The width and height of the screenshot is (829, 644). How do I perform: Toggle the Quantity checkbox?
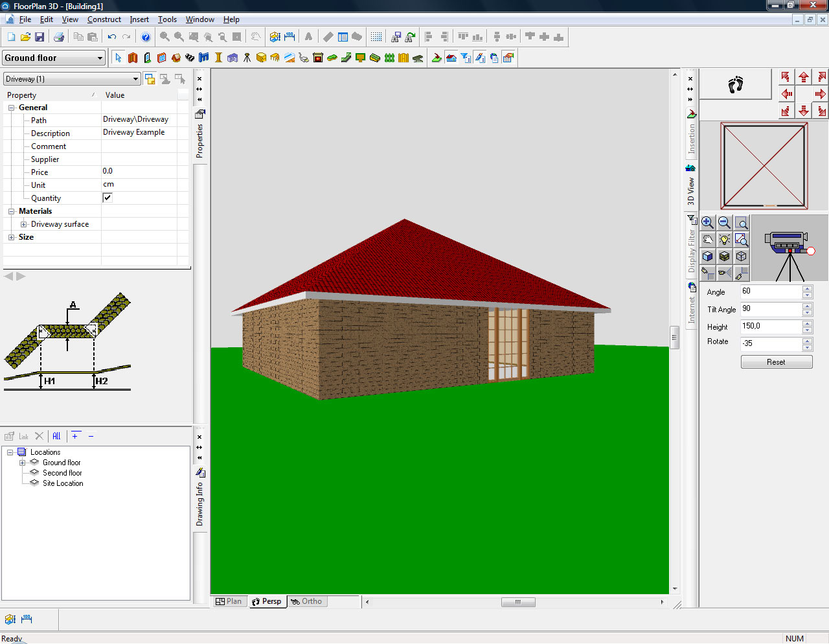108,198
